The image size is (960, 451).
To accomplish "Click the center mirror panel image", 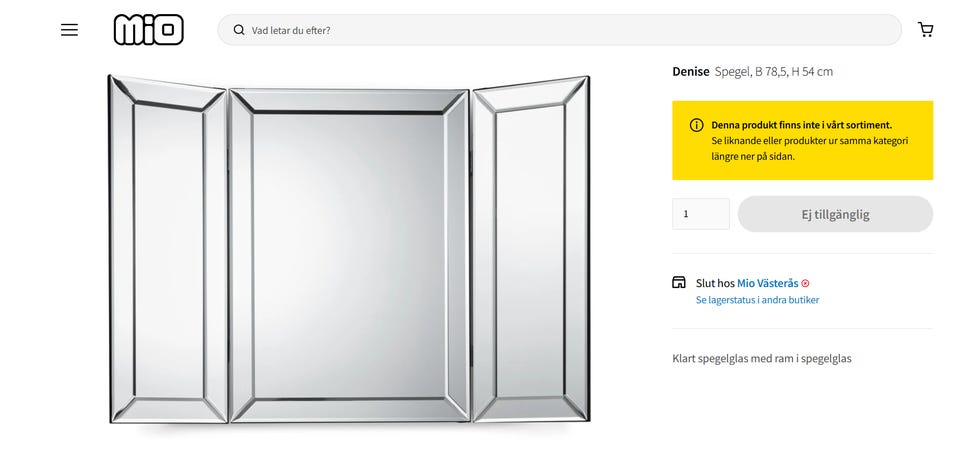I will coord(349,255).
